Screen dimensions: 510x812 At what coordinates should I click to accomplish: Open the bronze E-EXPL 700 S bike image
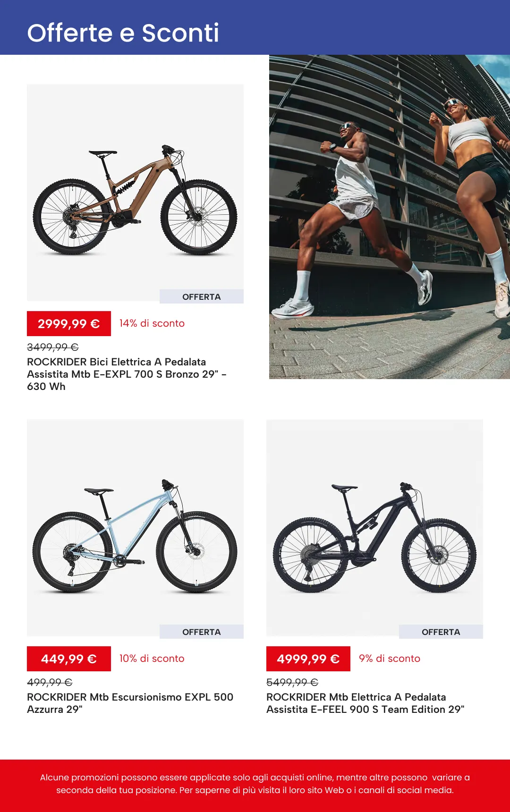click(135, 193)
